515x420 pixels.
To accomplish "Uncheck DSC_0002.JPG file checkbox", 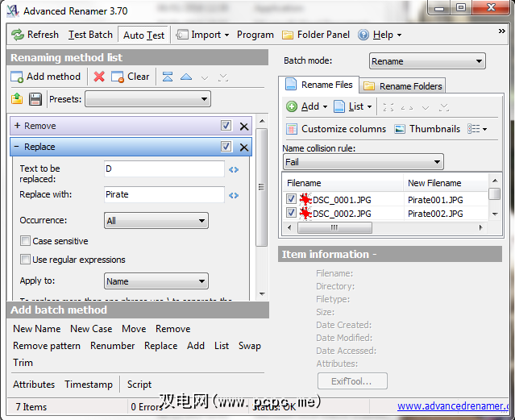I will point(291,213).
